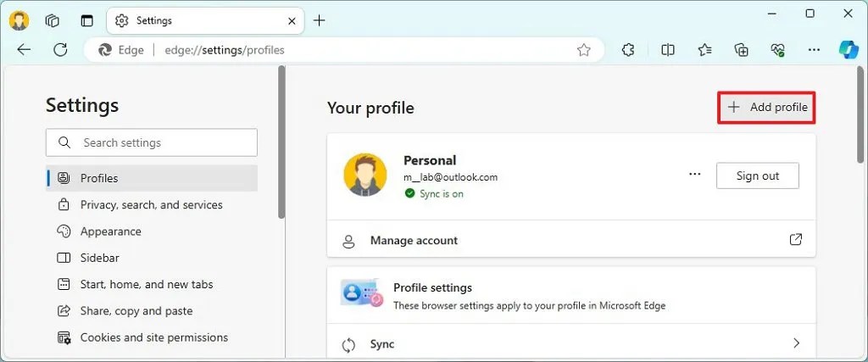The height and width of the screenshot is (362, 868).
Task: Click the Manage account person icon
Action: pyautogui.click(x=348, y=241)
